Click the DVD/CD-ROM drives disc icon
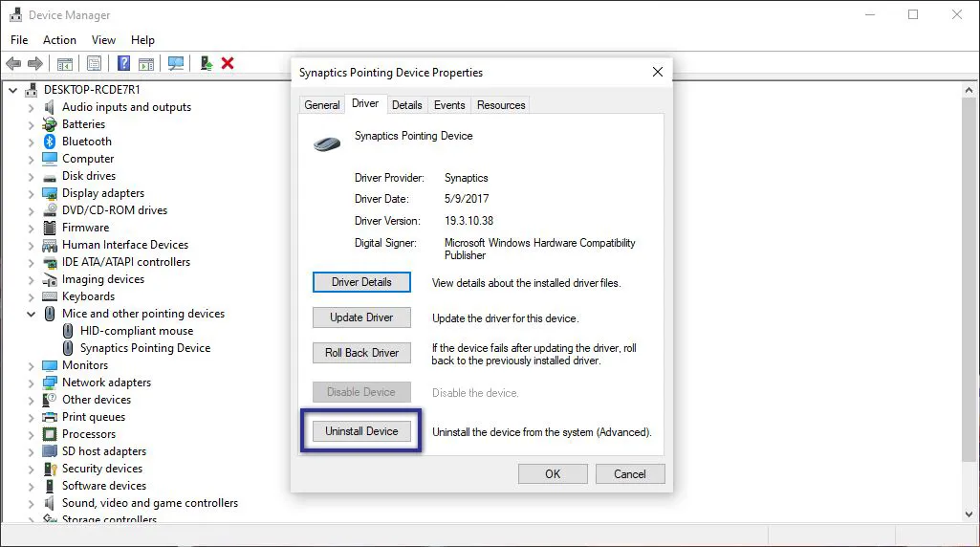 click(50, 210)
